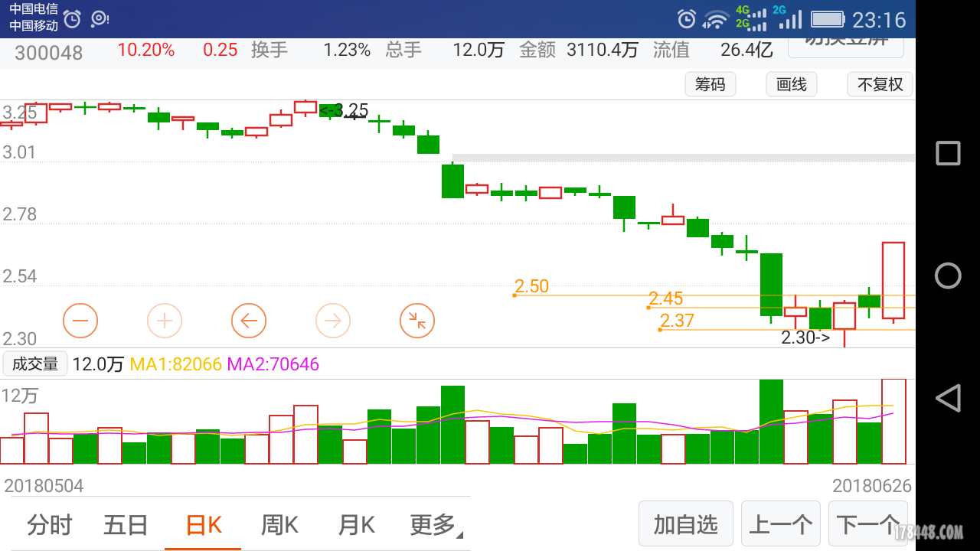Tap the MA2:70646 indicator label
Screen dimensions: 980x551
tap(273, 364)
